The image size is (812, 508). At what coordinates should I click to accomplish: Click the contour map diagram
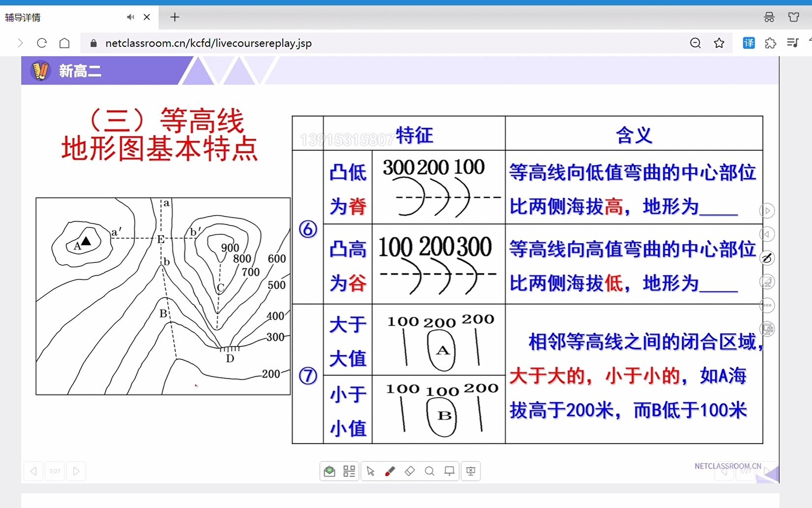point(163,296)
